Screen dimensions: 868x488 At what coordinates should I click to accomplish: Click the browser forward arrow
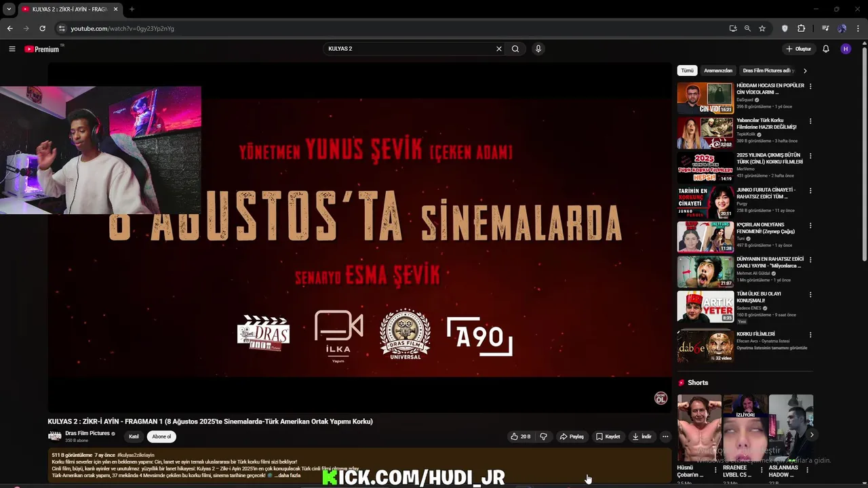26,28
